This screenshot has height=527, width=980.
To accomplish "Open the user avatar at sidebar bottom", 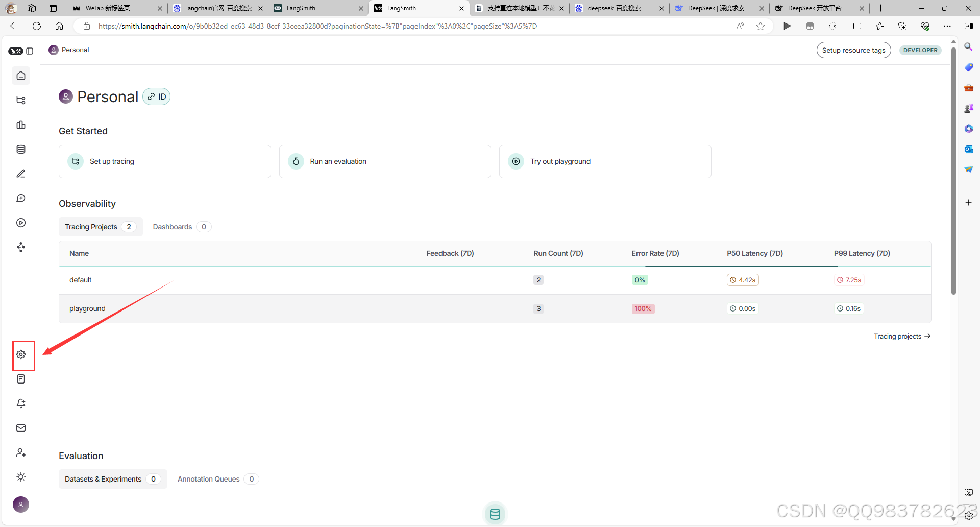I will [21, 505].
